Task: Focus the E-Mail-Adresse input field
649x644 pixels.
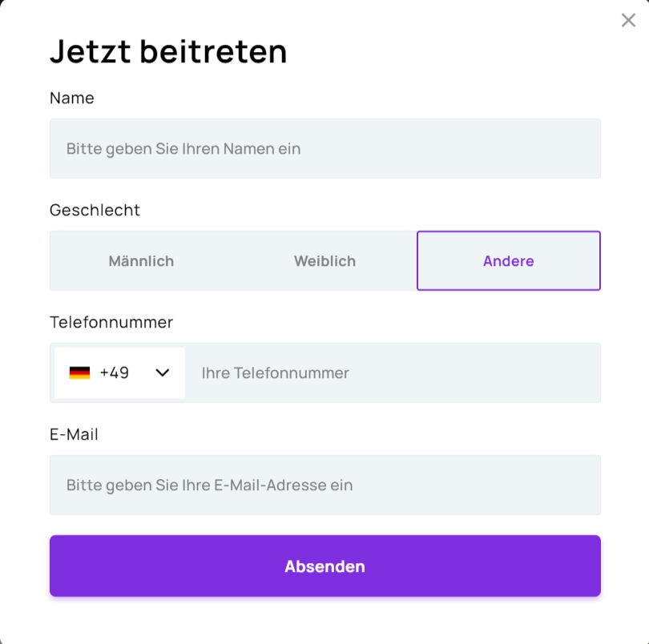Action: tap(325, 485)
